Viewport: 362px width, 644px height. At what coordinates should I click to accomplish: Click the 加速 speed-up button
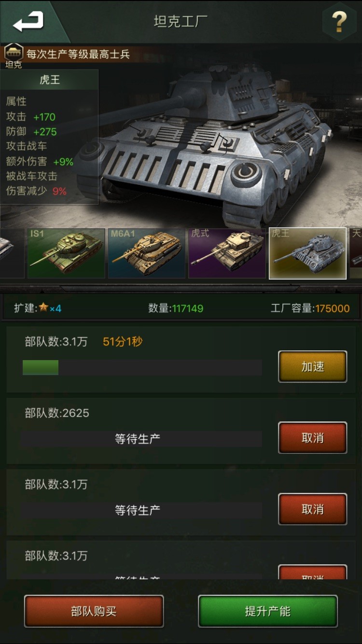pos(312,367)
